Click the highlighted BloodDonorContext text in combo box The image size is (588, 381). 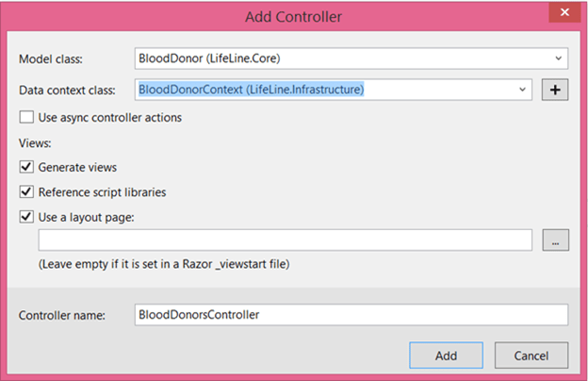pos(251,90)
